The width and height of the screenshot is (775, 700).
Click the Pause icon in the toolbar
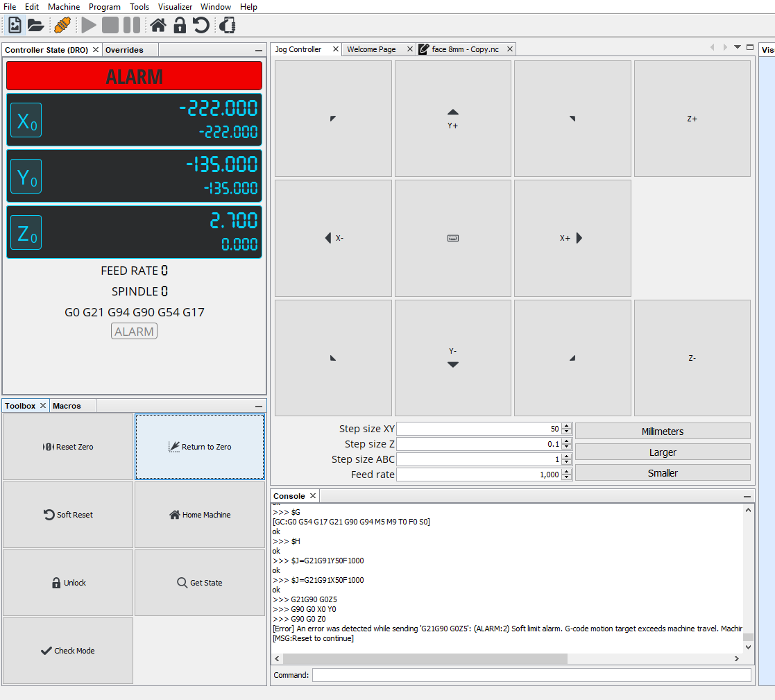(x=133, y=25)
